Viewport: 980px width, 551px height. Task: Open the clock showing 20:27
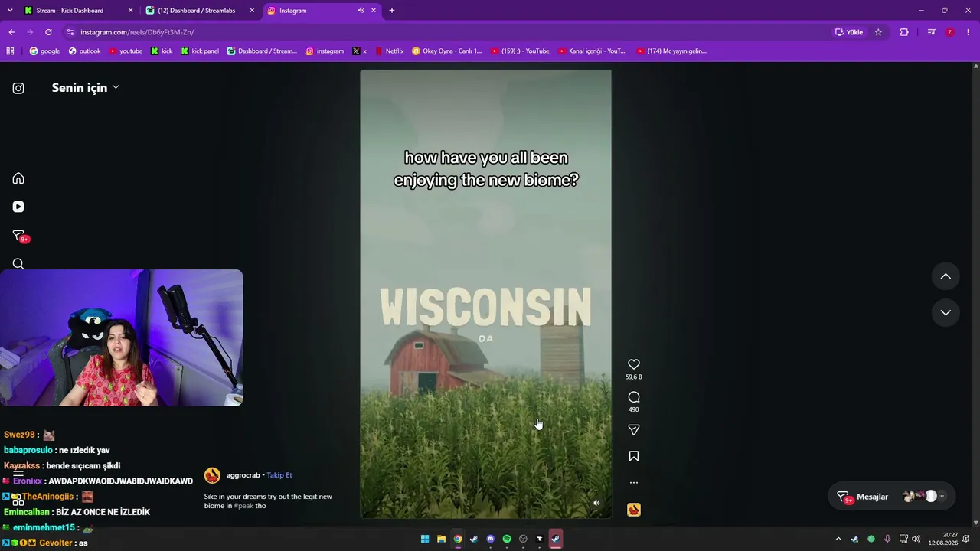[942, 539]
